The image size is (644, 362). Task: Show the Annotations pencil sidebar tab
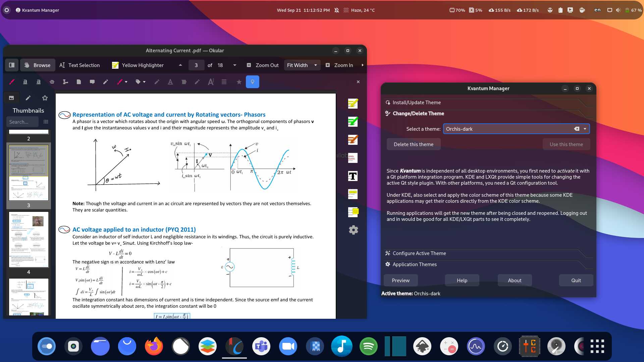coord(28,98)
